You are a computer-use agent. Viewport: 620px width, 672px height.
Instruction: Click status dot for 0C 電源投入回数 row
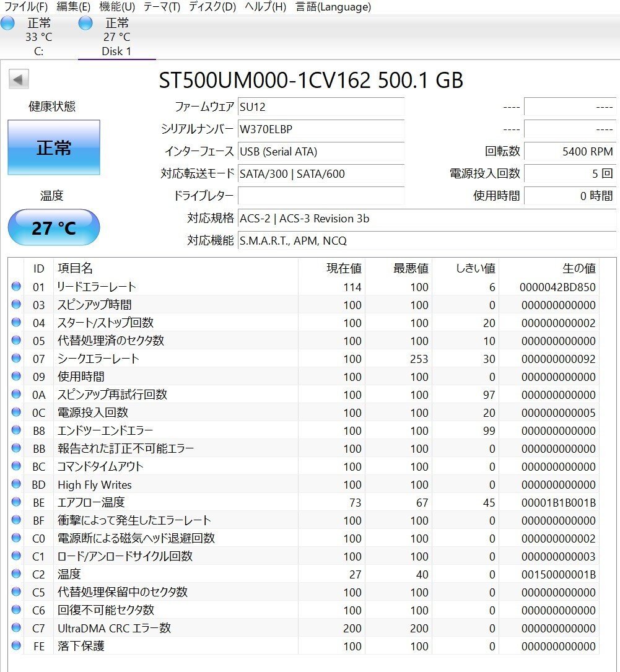pos(16,412)
